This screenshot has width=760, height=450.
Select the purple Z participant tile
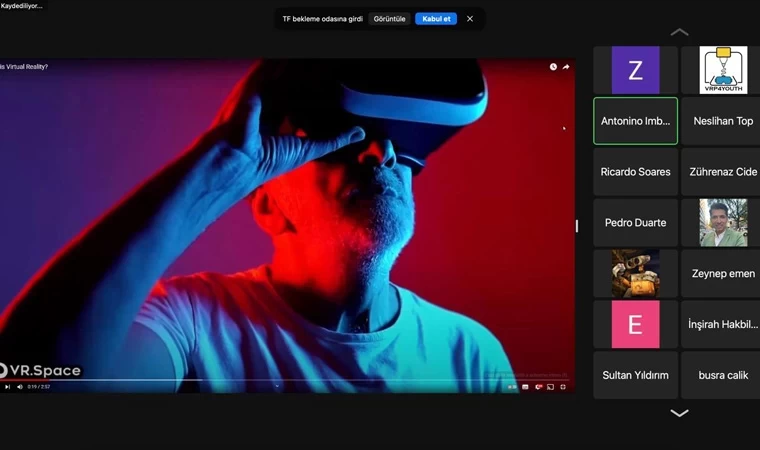pyautogui.click(x=635, y=70)
